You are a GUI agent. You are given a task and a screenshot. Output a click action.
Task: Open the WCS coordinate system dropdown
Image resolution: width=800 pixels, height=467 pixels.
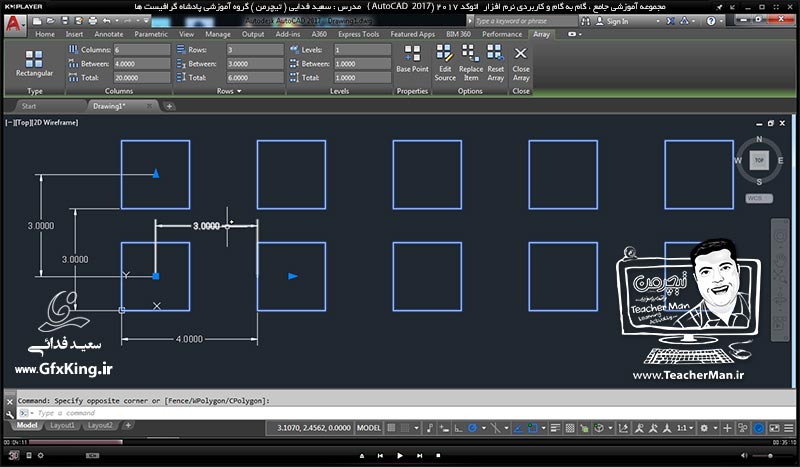tap(759, 198)
